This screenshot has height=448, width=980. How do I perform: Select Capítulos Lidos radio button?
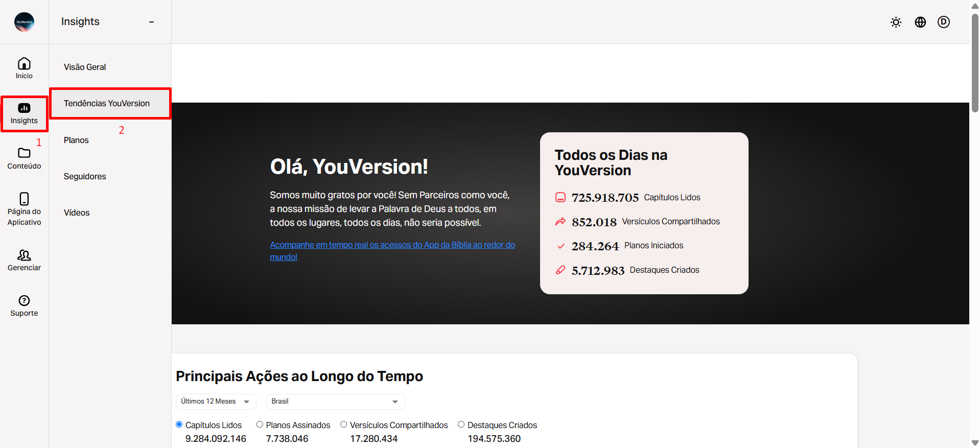click(179, 425)
